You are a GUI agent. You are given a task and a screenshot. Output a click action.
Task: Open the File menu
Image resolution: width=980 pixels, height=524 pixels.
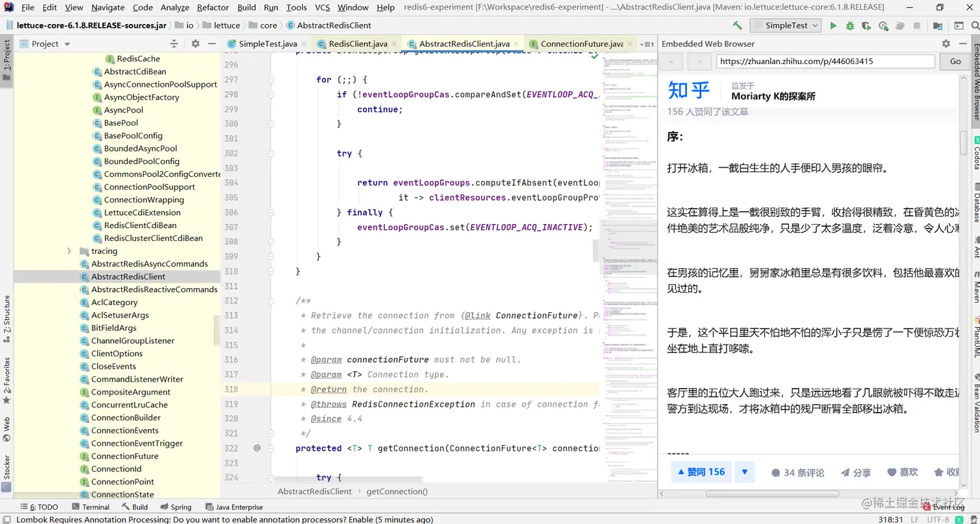(x=28, y=7)
